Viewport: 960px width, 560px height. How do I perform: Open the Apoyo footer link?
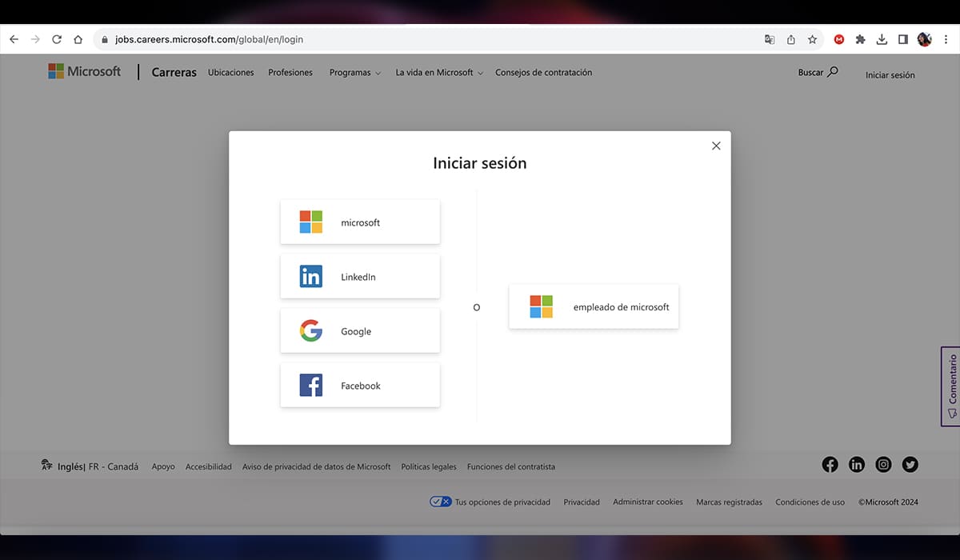[163, 466]
